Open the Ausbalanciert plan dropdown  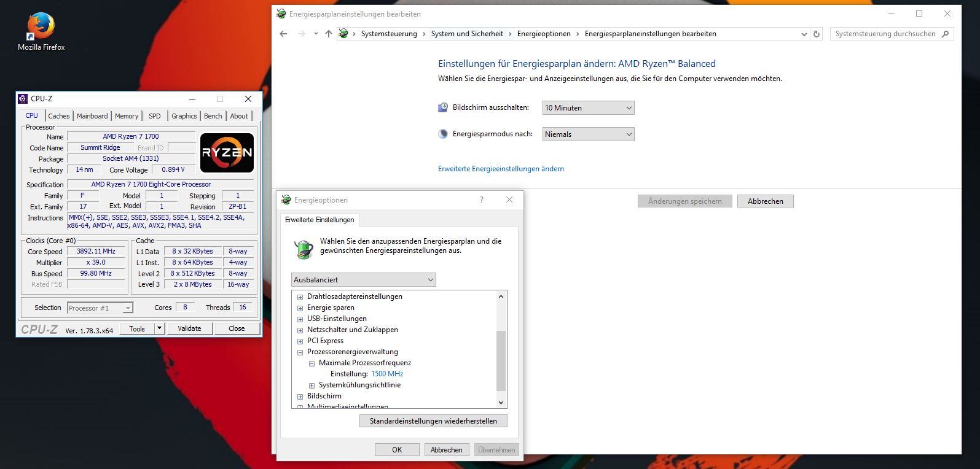tap(364, 280)
